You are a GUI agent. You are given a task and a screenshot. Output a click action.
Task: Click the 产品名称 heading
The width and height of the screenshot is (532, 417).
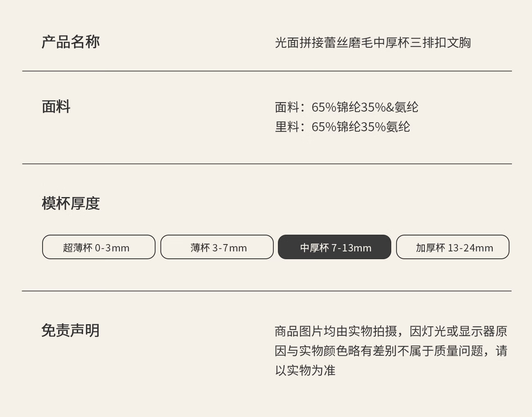[70, 42]
